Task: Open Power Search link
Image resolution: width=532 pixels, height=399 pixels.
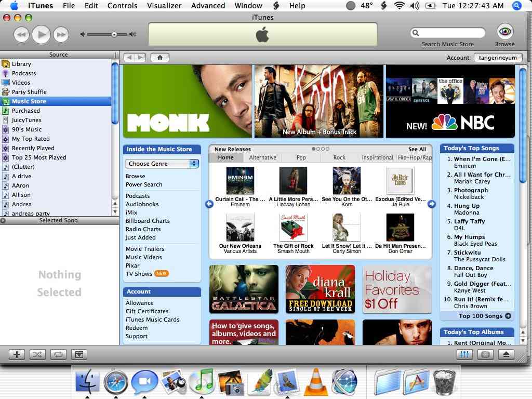Action: (x=144, y=184)
